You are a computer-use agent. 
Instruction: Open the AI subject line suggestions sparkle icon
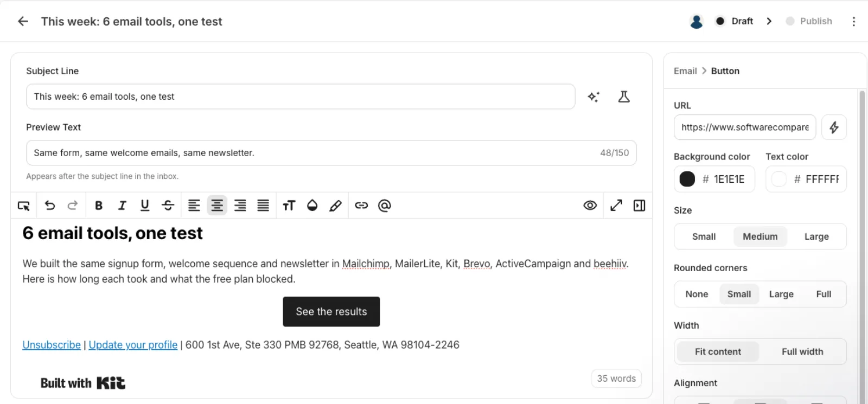click(593, 97)
